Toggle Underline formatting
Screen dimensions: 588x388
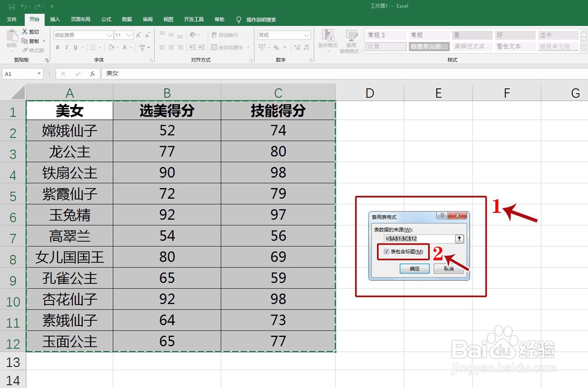75,48
